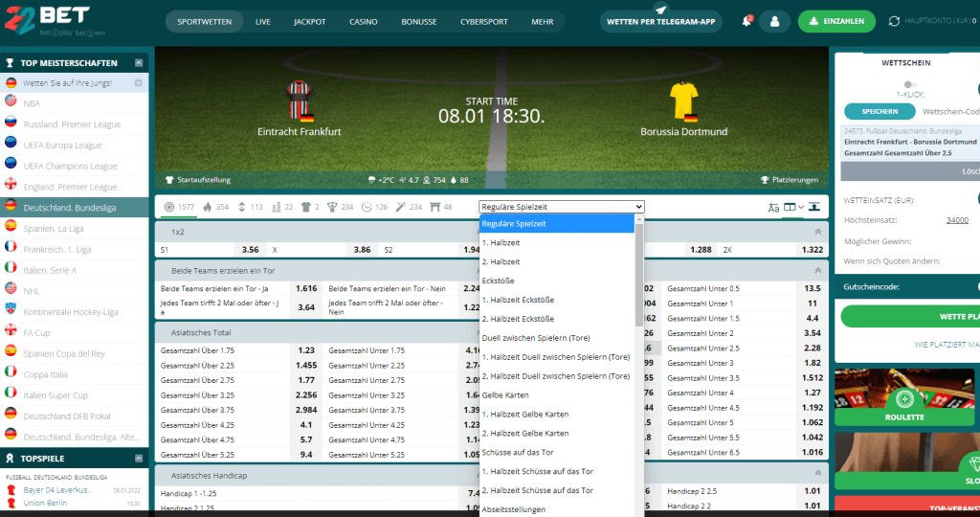This screenshot has width=980, height=517.
Task: Click X draw odds 3.86
Action: (362, 250)
